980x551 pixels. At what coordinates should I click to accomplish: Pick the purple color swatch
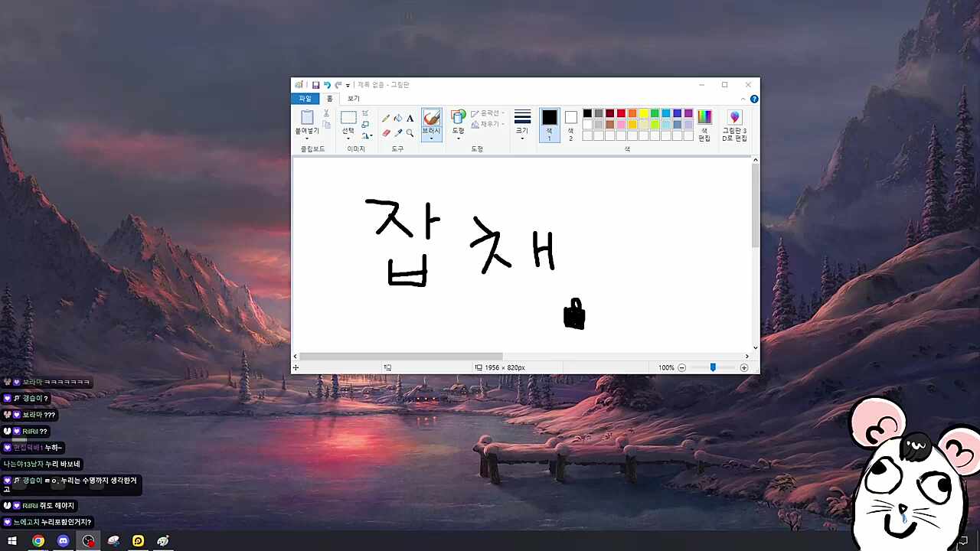point(688,113)
